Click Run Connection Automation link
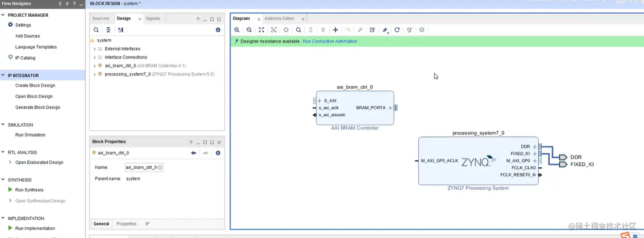Viewport: 644px width, 238px height. pos(330,41)
